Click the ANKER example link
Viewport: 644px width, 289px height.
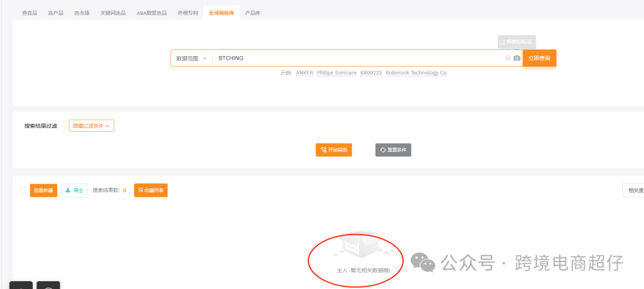click(x=304, y=73)
